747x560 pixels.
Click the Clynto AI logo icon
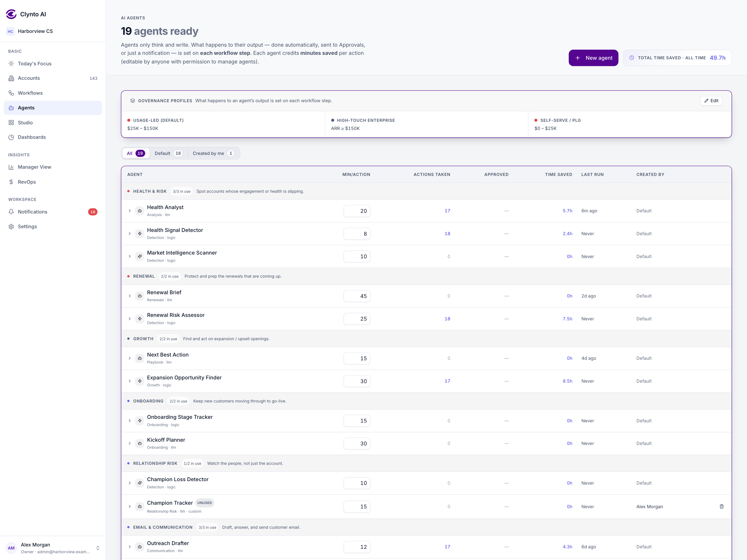[x=11, y=14]
